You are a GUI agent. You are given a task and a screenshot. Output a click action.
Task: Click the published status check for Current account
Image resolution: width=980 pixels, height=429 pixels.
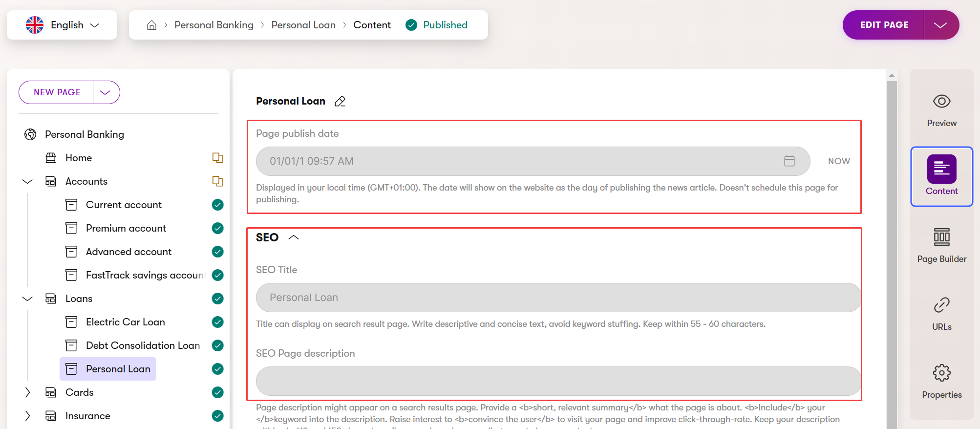click(218, 205)
